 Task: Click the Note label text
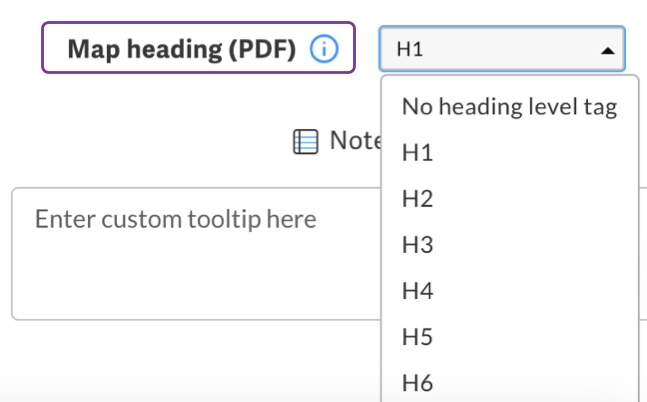click(355, 140)
